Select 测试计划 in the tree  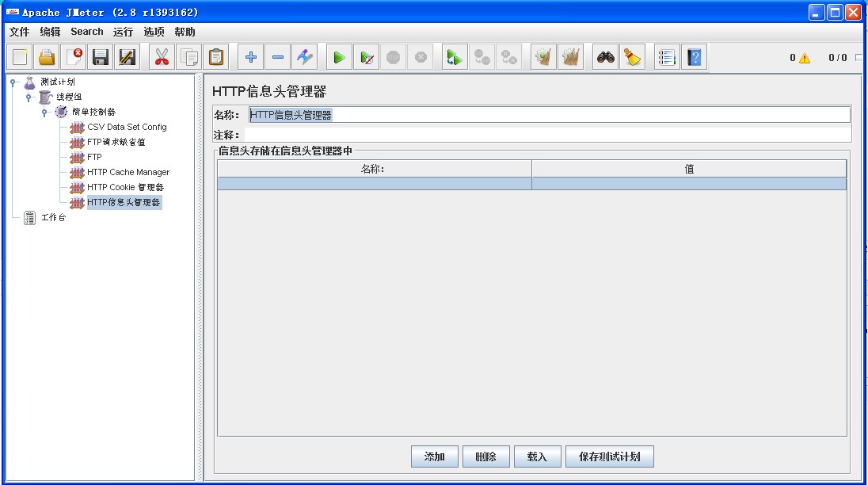(58, 82)
